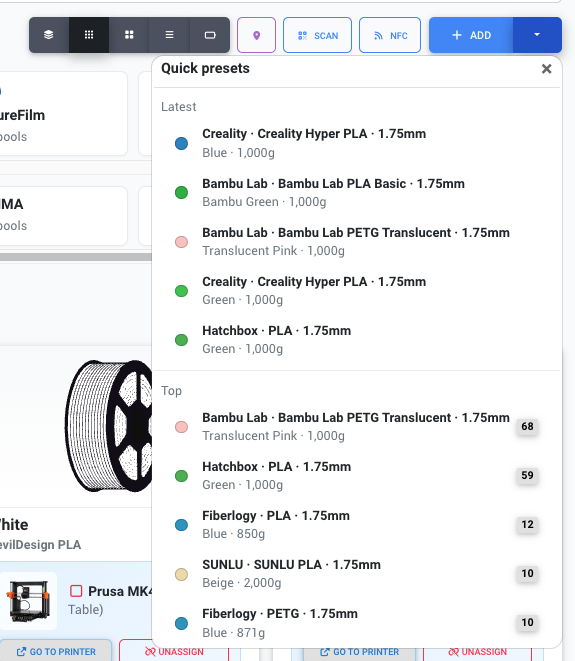Image resolution: width=575 pixels, height=661 pixels.
Task: Open the location pin button
Action: pos(256,35)
